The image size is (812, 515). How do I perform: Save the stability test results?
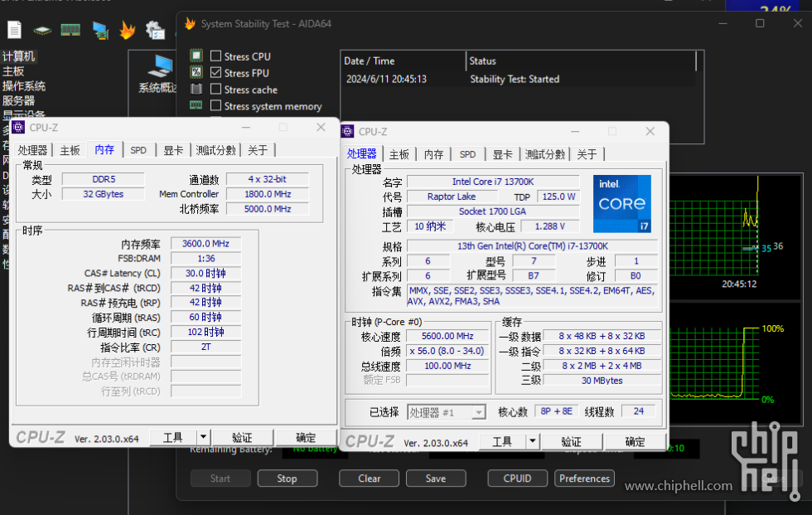pyautogui.click(x=436, y=479)
